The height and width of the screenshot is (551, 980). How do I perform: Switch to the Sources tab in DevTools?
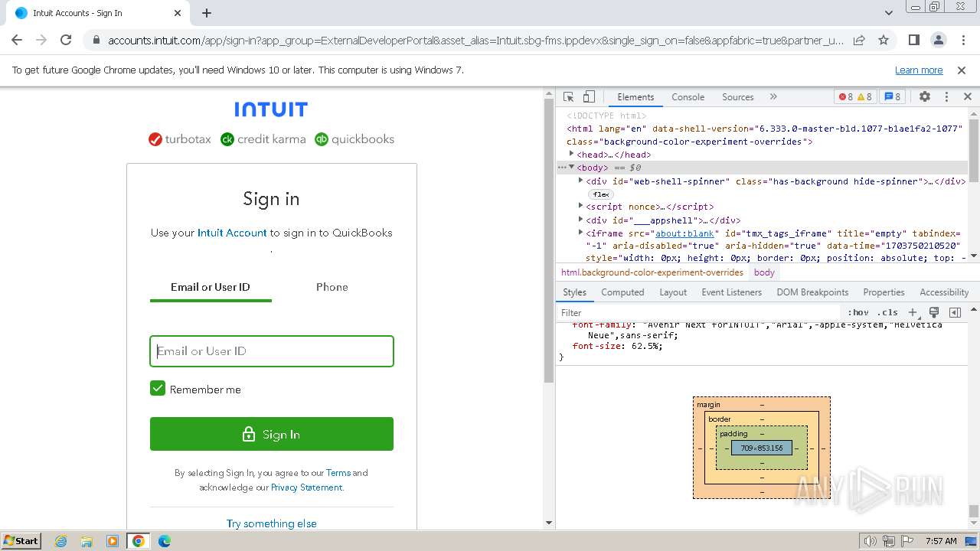(x=738, y=97)
